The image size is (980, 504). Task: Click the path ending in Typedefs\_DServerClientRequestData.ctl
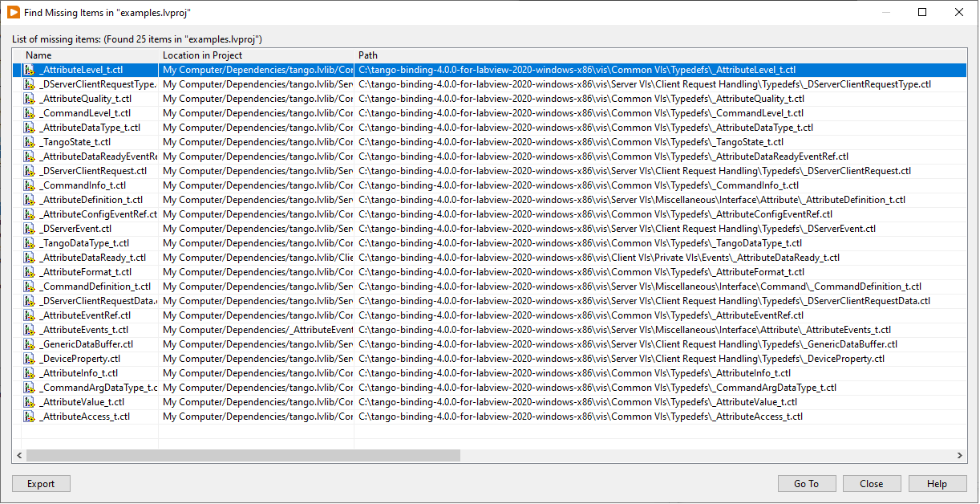[644, 301]
